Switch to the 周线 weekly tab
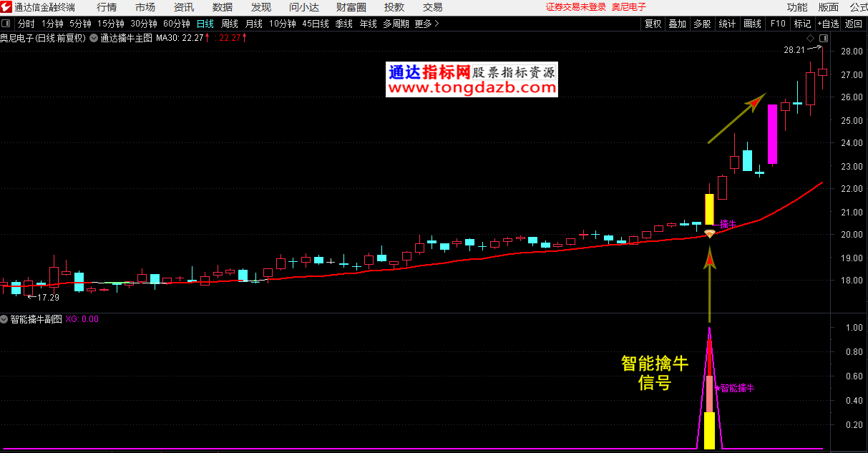 pyautogui.click(x=229, y=24)
